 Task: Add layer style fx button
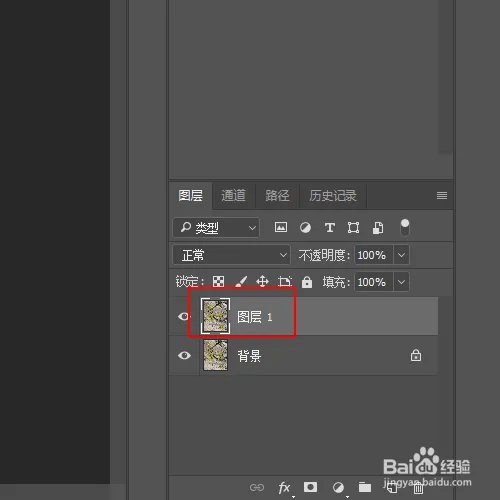click(x=284, y=488)
